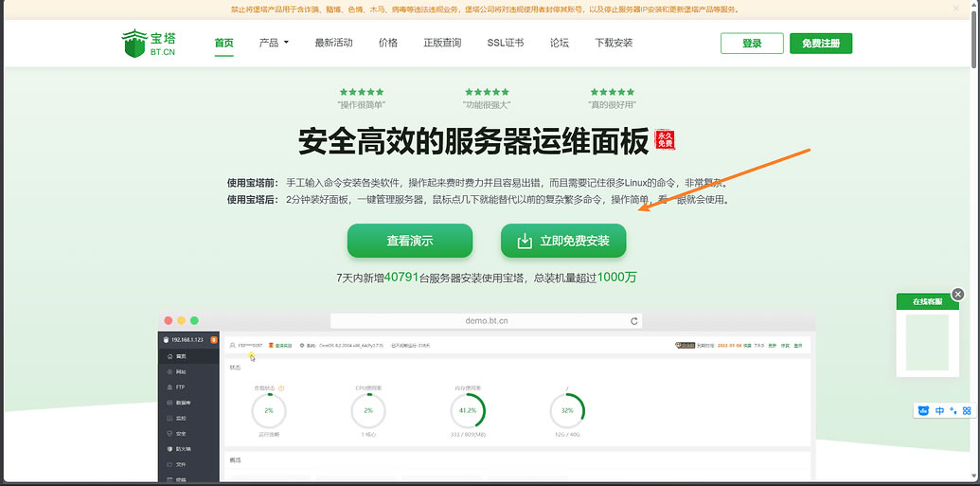The height and width of the screenshot is (486, 980).
Task: Open the SSL证书 nav link
Action: point(506,43)
